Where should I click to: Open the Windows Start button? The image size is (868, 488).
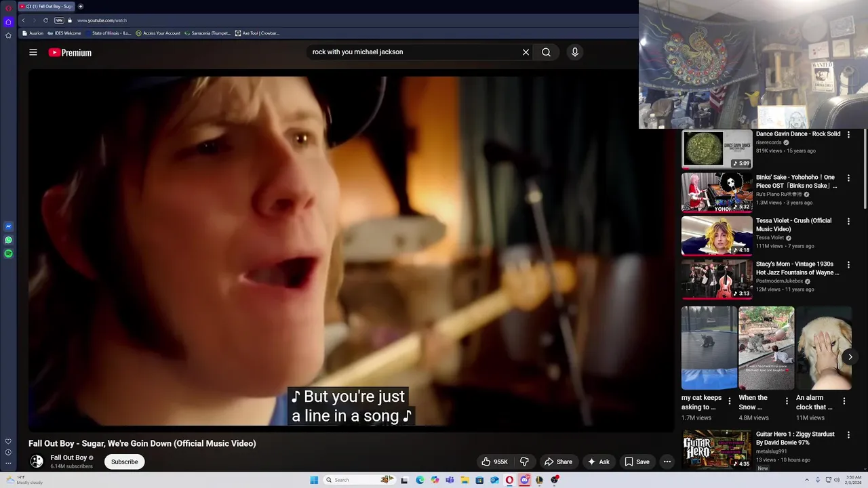coord(314,480)
